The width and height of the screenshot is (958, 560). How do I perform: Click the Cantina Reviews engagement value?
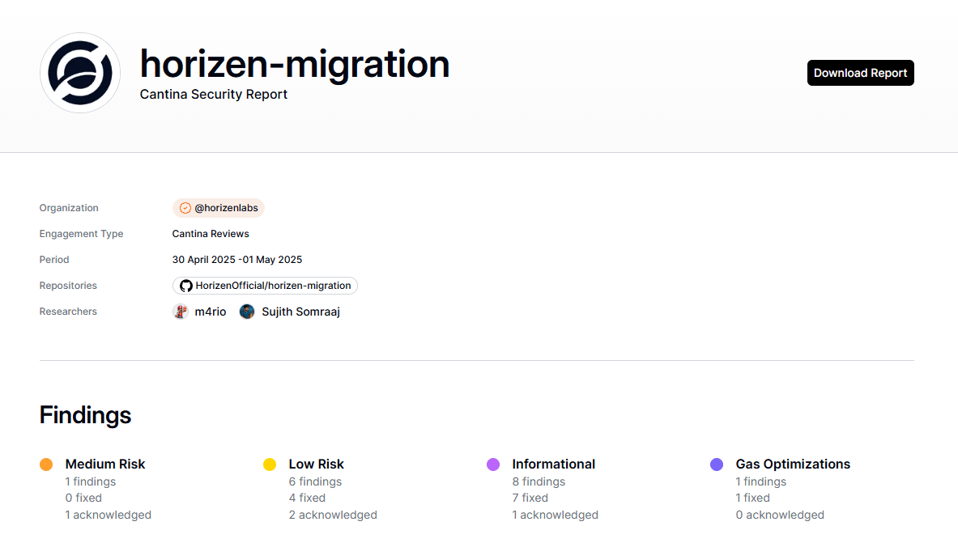[x=211, y=234]
